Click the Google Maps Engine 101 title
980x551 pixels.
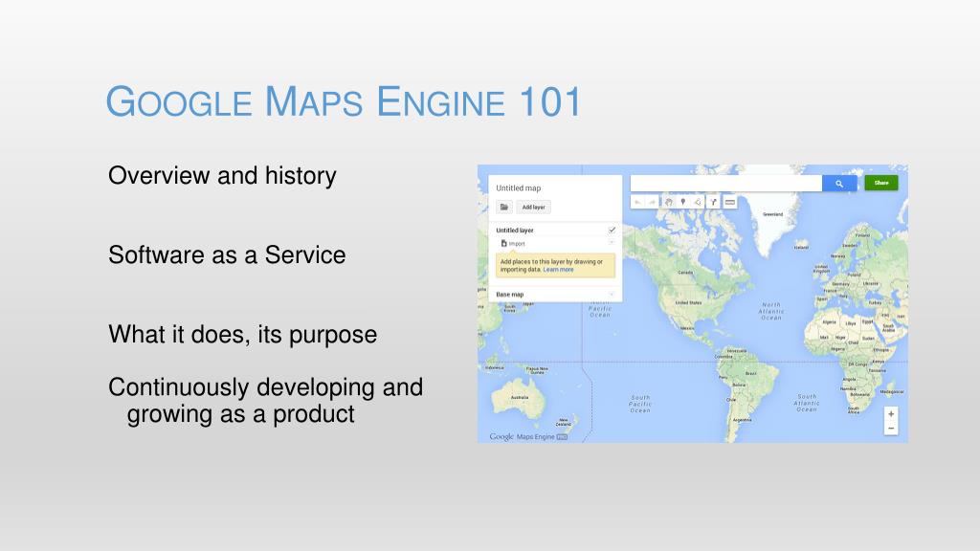click(x=344, y=101)
